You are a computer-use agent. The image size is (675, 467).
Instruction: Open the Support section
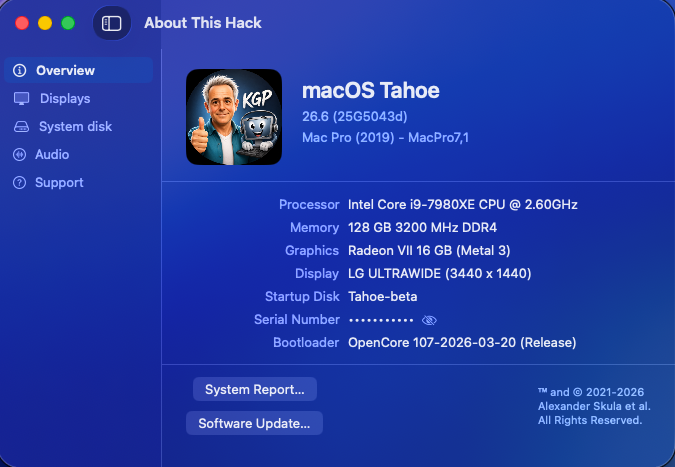(59, 182)
